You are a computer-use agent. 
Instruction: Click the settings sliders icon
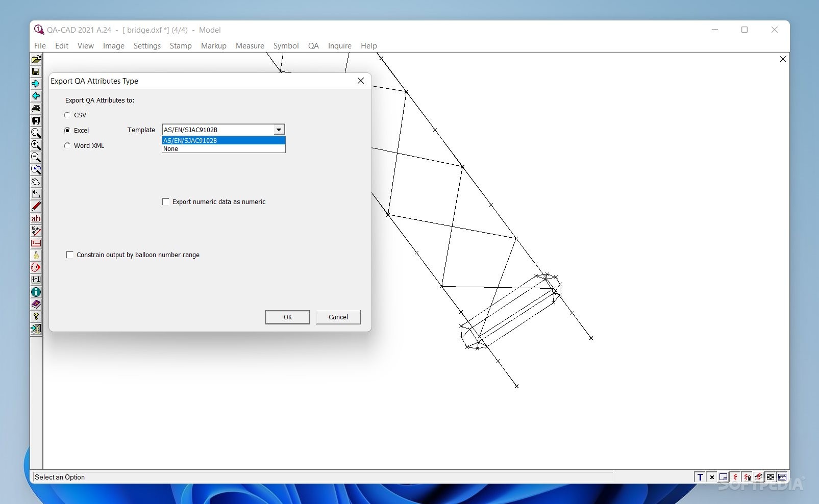pos(36,280)
